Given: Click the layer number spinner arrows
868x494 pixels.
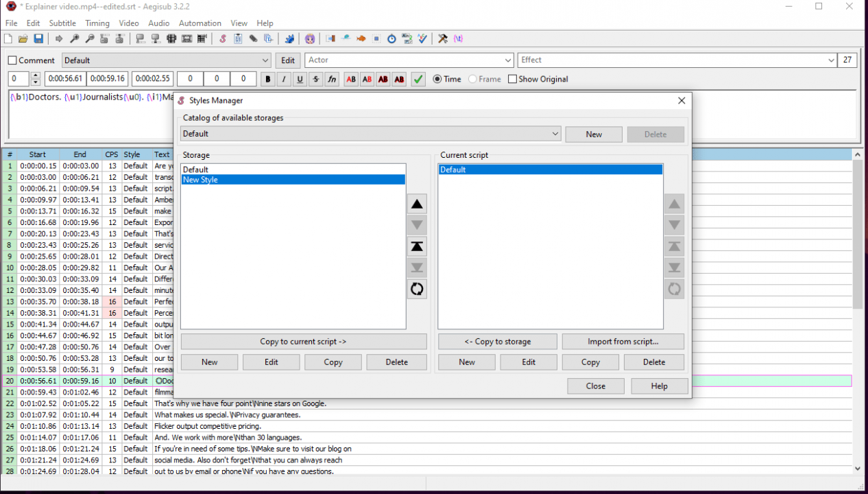Looking at the screenshot, I should coord(36,79).
